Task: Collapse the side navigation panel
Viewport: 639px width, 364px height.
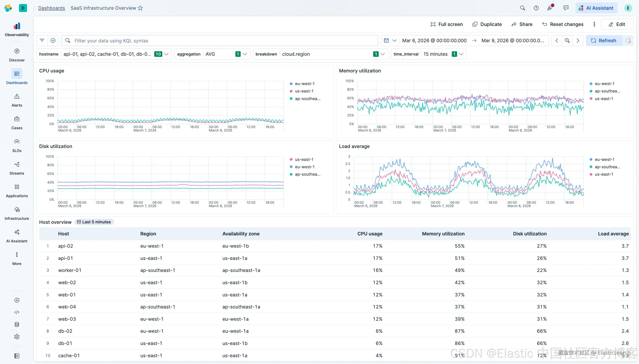Action: click(17, 356)
